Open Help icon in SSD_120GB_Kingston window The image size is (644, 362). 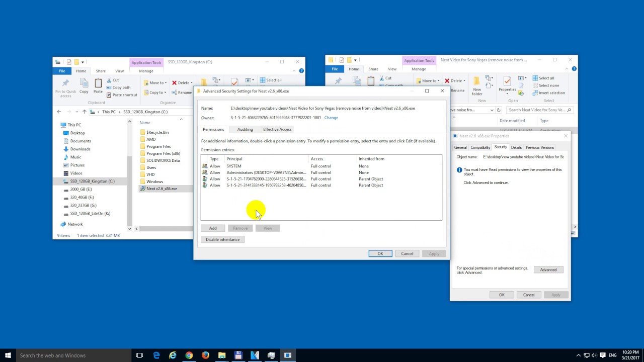pyautogui.click(x=301, y=71)
